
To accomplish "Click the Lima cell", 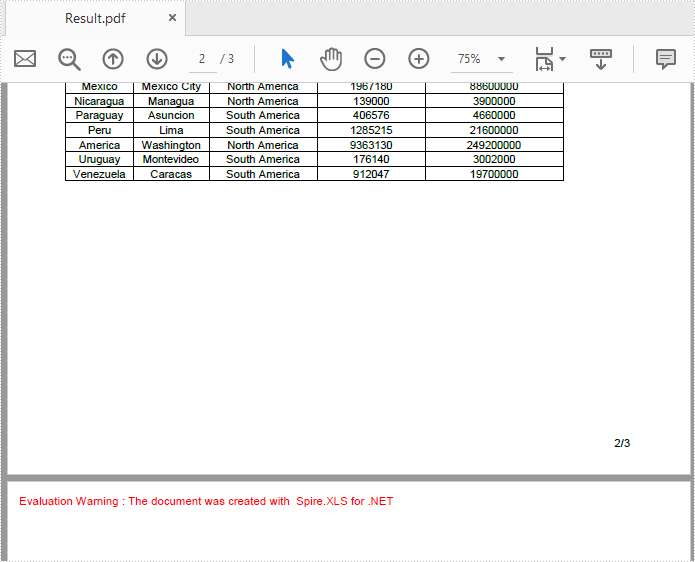I will (171, 130).
